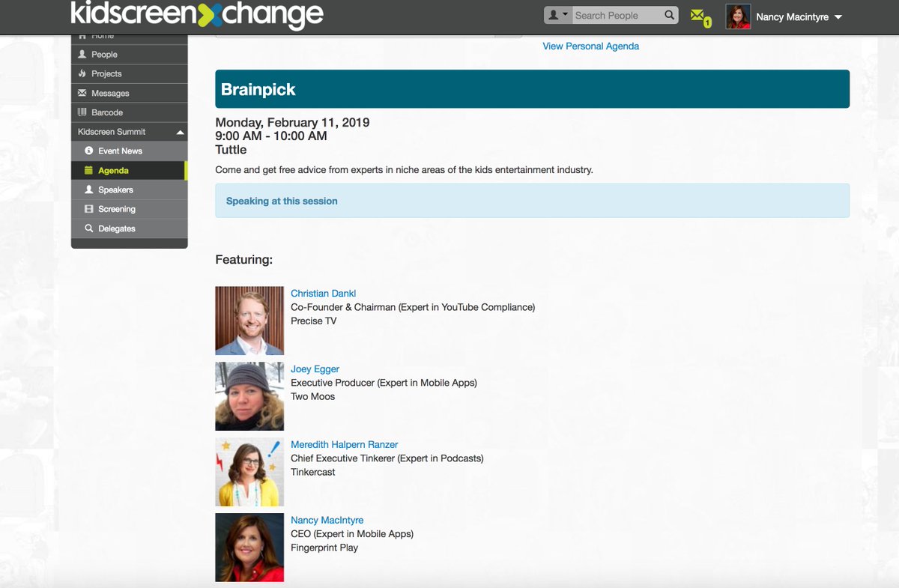Open the Nancy Macintyre user menu
This screenshot has height=588, width=899.
[799, 16]
